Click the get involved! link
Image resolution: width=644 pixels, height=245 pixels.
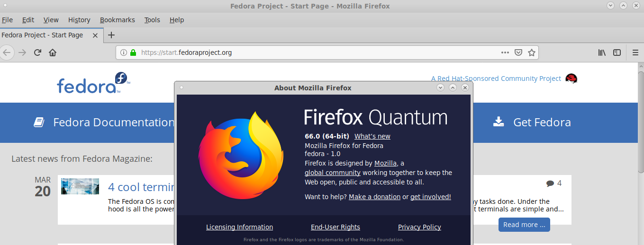click(x=431, y=197)
